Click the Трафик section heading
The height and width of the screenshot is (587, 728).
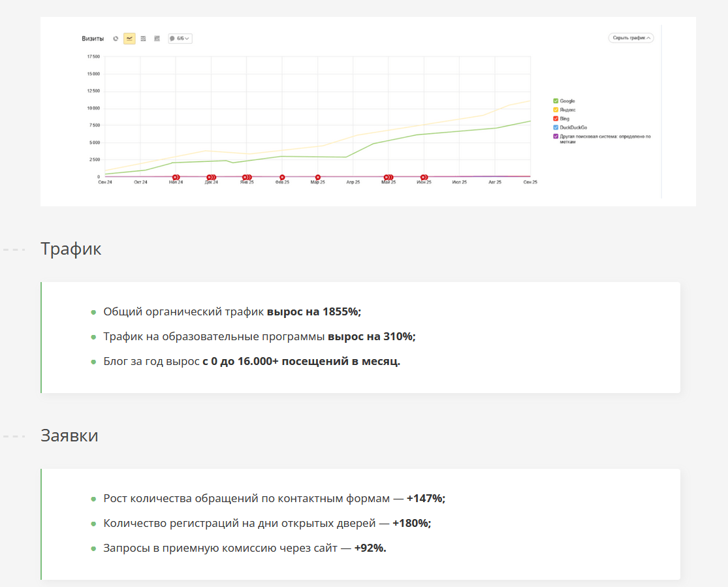(x=71, y=249)
